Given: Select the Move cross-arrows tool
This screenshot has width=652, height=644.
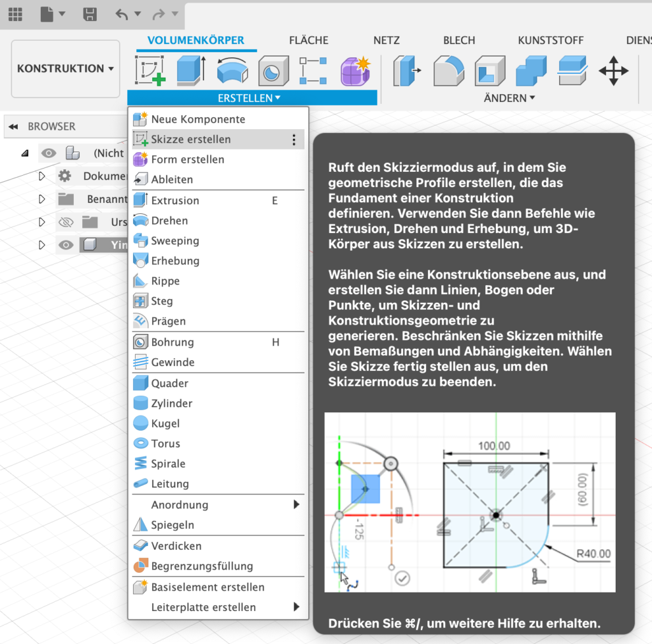Looking at the screenshot, I should coord(613,71).
